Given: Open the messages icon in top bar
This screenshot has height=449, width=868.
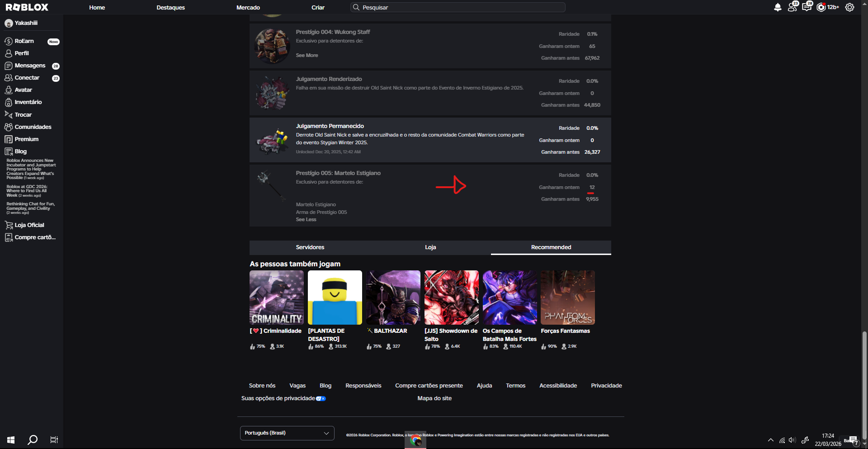Looking at the screenshot, I should click(807, 7).
